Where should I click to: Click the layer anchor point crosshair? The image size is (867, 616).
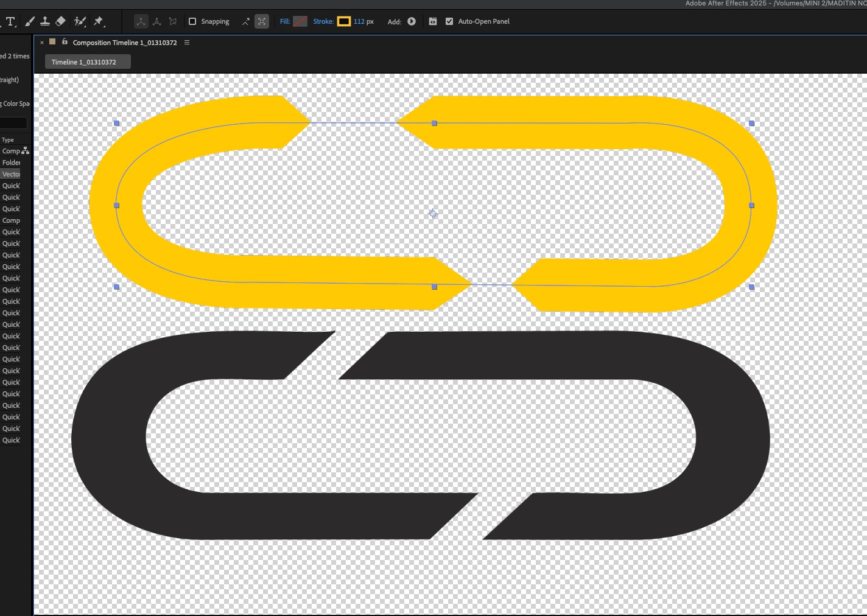[433, 214]
